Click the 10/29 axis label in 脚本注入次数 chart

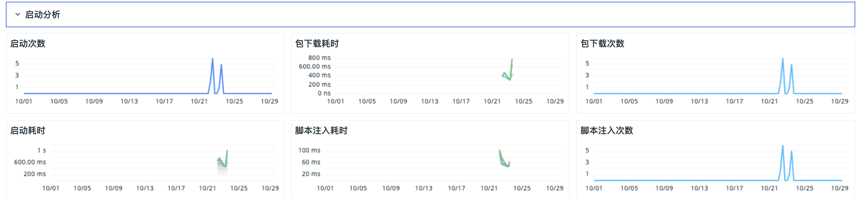(839, 188)
